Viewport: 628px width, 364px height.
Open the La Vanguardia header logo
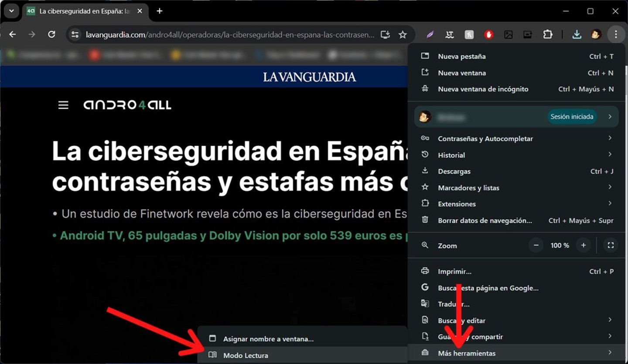(310, 77)
